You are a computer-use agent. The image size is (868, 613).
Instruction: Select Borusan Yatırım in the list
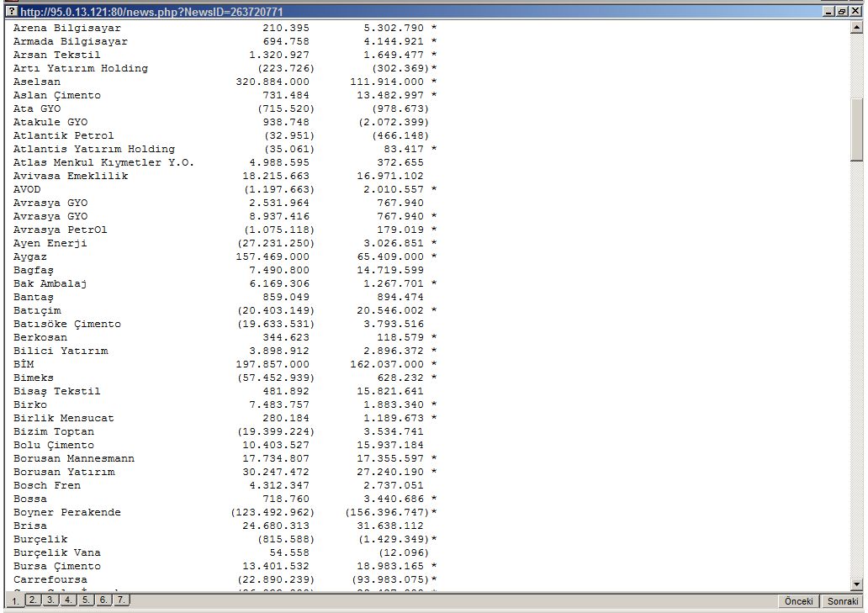tap(64, 472)
